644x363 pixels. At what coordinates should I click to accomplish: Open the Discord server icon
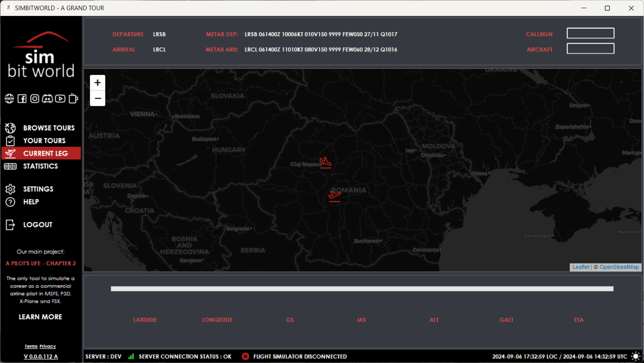[x=48, y=99]
